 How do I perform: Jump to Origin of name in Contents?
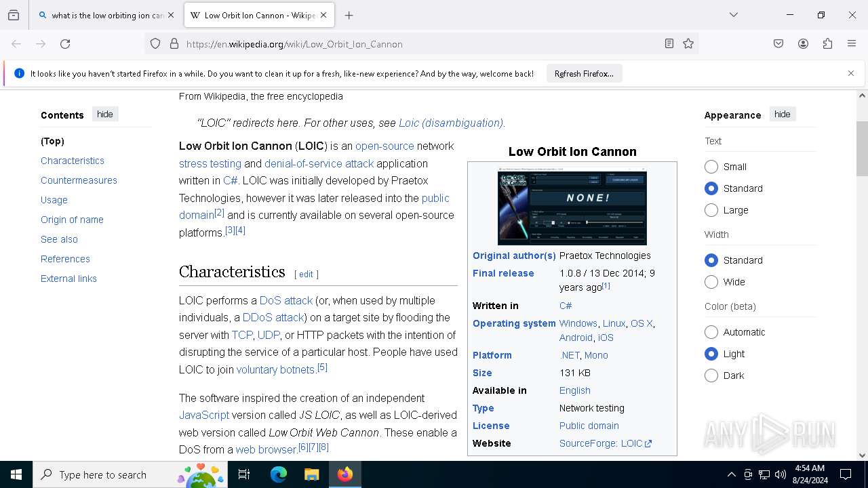click(x=72, y=220)
